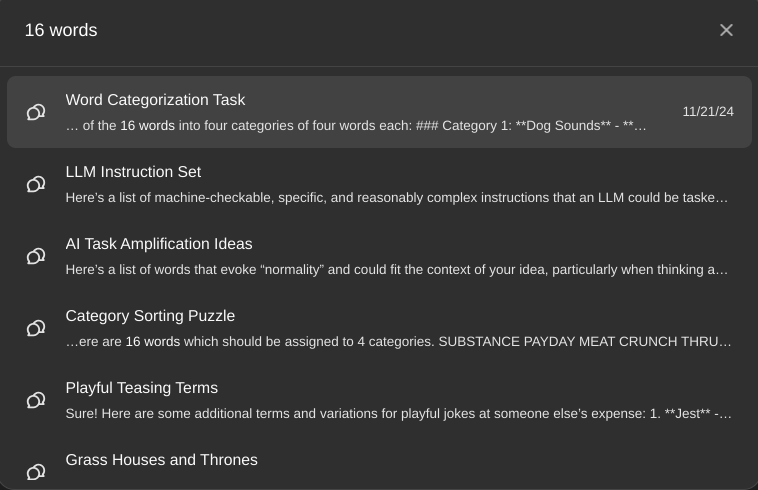Click the 11/21/24 date on first result
This screenshot has width=758, height=490.
(708, 112)
